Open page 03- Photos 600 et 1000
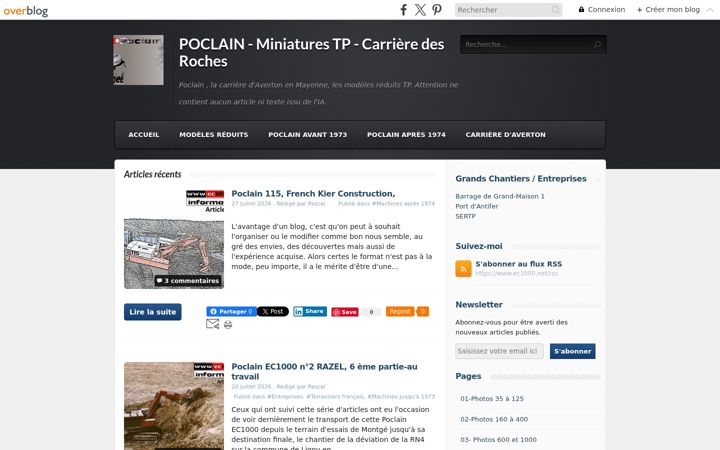This screenshot has height=450, width=720. click(x=498, y=440)
